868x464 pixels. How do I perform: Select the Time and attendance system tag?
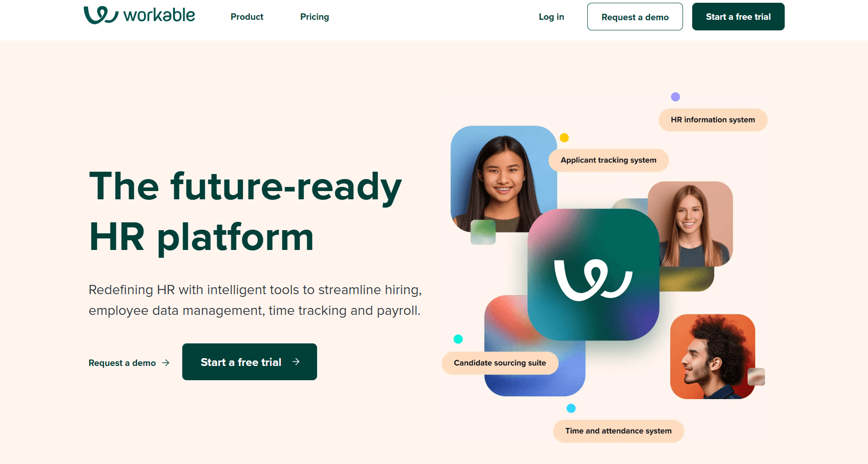[619, 431]
